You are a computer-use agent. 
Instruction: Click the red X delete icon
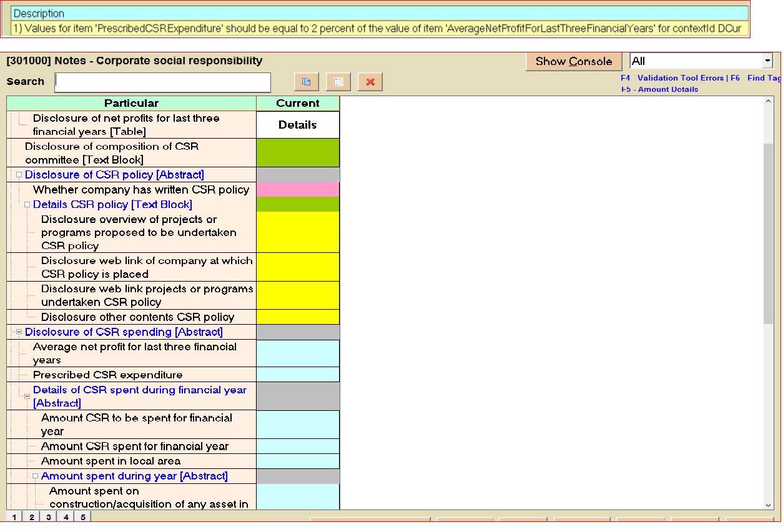[x=370, y=82]
